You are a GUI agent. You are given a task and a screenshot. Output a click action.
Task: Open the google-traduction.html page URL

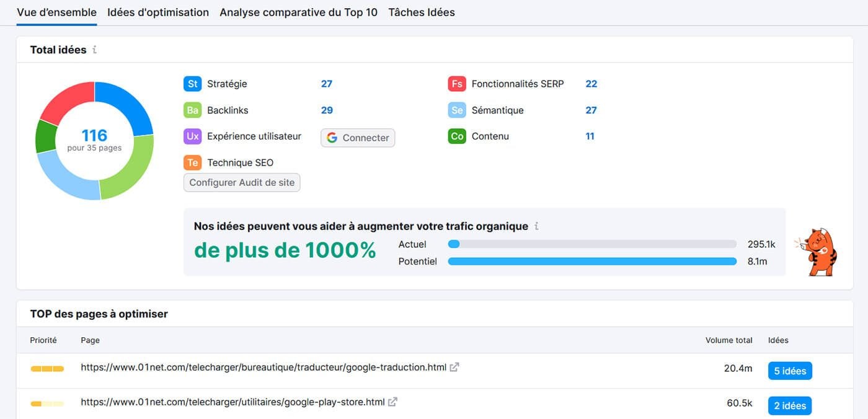(x=263, y=367)
